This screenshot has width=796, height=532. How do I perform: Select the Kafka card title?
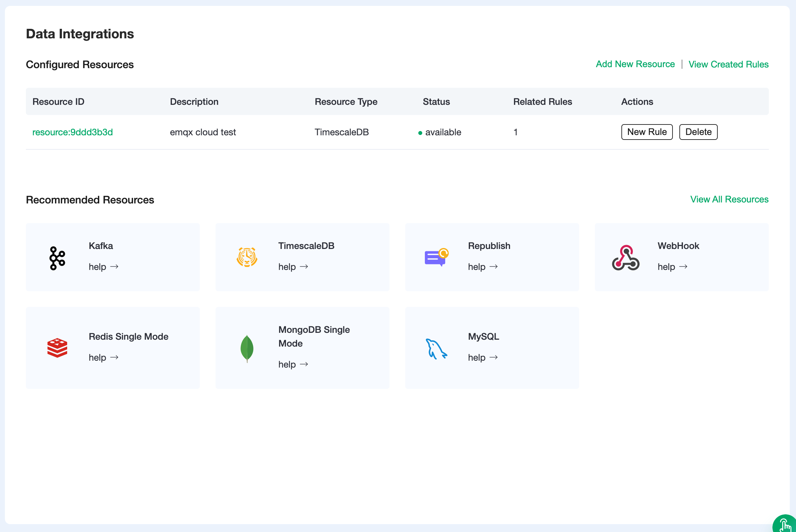[x=101, y=246]
